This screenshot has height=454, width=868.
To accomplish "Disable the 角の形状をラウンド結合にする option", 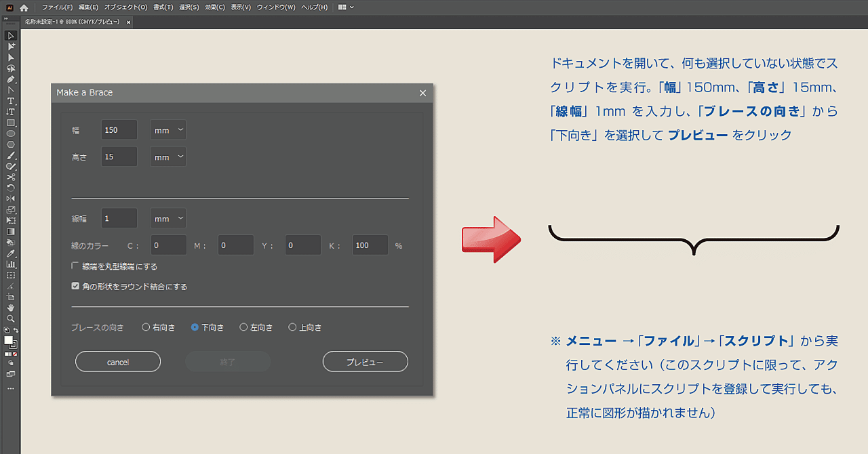I will point(75,286).
